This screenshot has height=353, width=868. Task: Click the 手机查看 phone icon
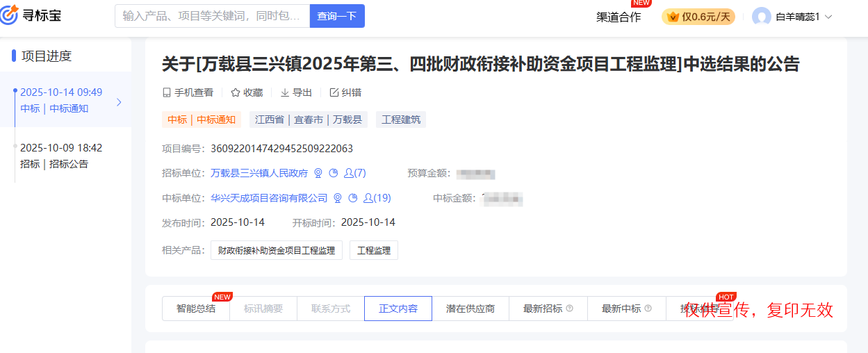tap(167, 92)
